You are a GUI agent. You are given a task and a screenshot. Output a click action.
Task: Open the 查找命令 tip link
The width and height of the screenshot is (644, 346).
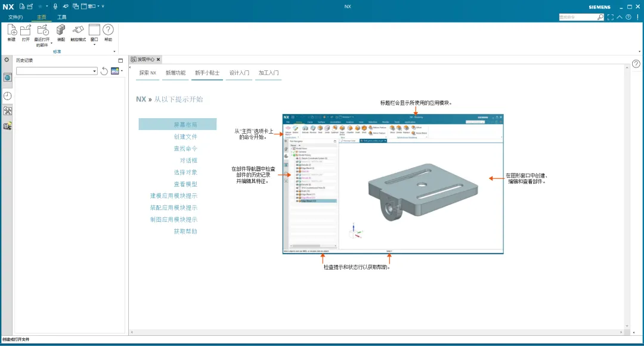(185, 149)
